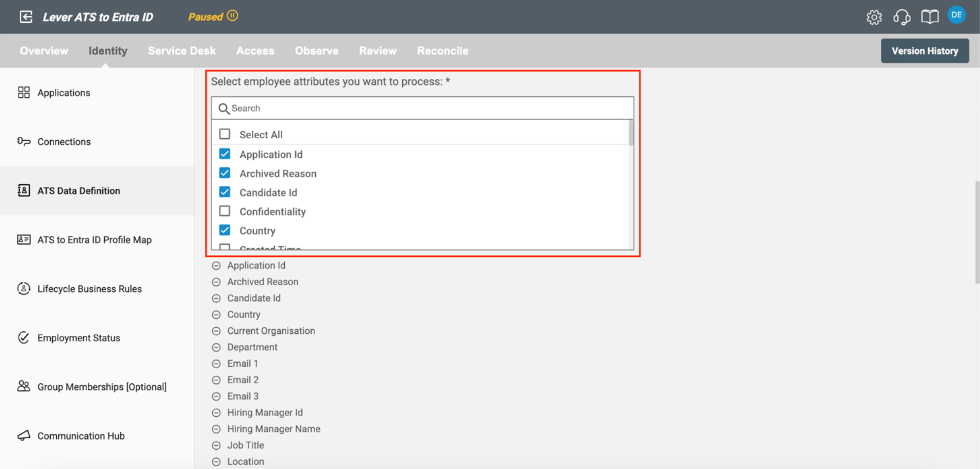Screen dimensions: 980x469
Task: Open Lifecycle Business Rules section
Action: point(89,289)
